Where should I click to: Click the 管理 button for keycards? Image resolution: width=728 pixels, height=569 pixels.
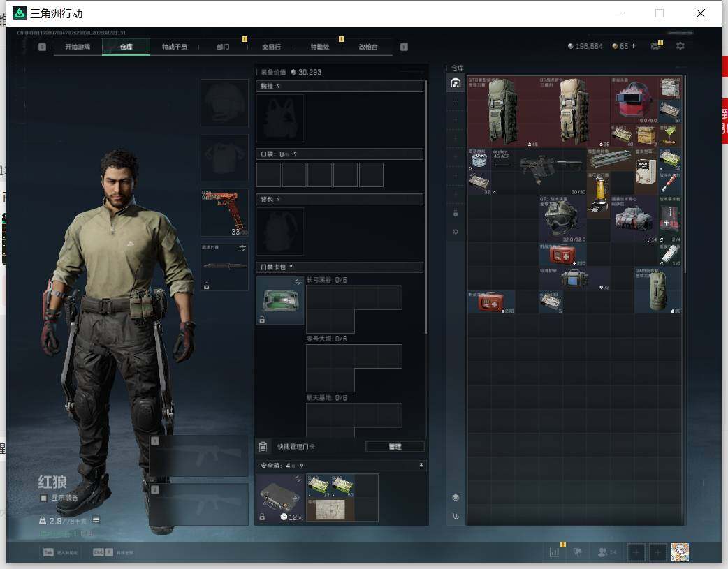pos(395,447)
